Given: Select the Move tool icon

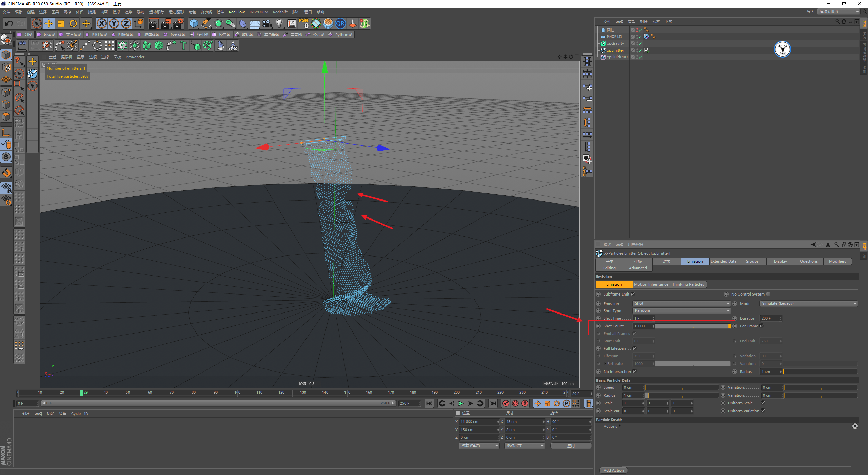Looking at the screenshot, I should tap(49, 23).
